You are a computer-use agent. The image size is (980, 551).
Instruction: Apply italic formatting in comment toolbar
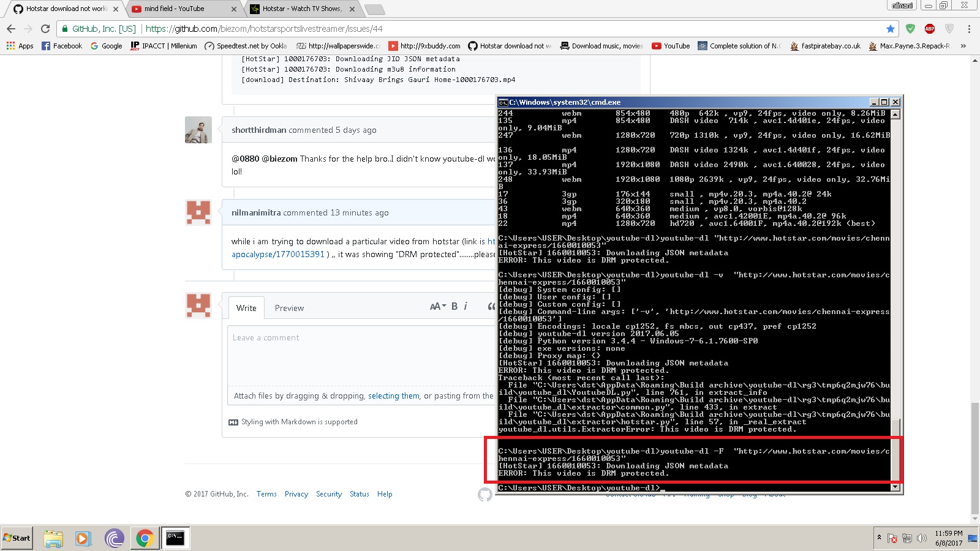tap(466, 306)
